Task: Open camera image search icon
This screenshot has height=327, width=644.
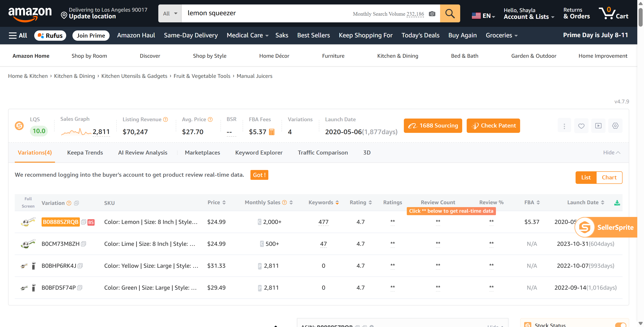Action: point(432,14)
